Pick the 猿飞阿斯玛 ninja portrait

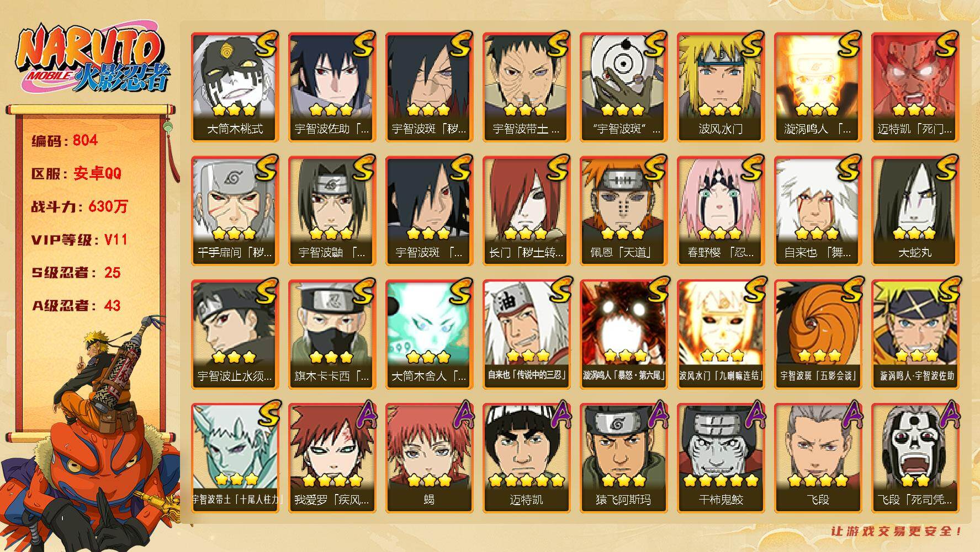[623, 458]
